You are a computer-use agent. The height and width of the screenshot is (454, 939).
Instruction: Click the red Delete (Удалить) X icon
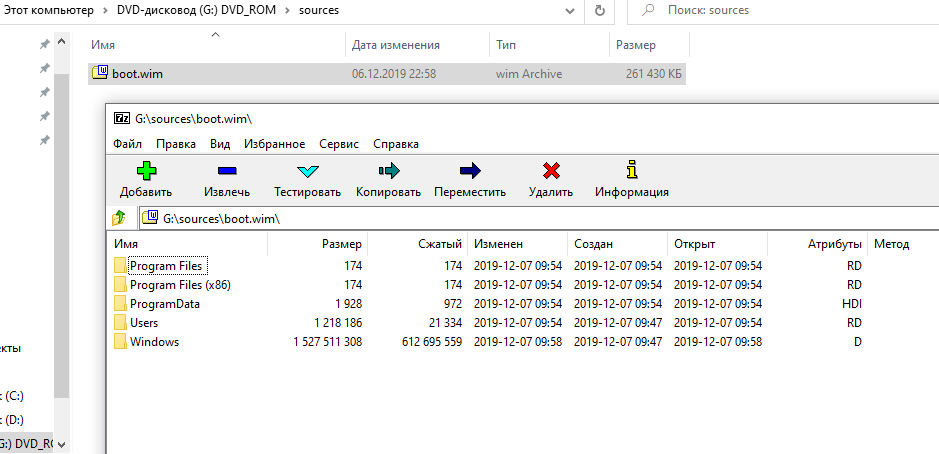pos(551,170)
